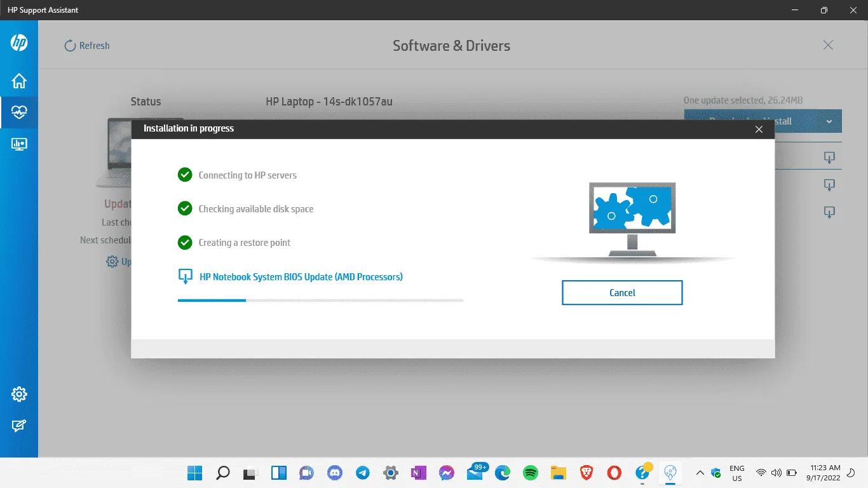Launch Microsoft Edge from the taskbar
This screenshot has width=868, height=488.
(502, 473)
